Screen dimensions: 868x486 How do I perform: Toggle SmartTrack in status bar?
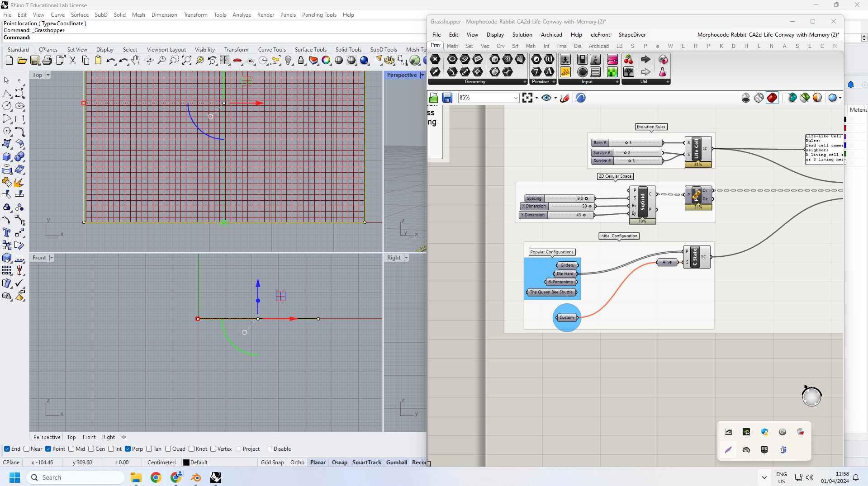(x=367, y=462)
